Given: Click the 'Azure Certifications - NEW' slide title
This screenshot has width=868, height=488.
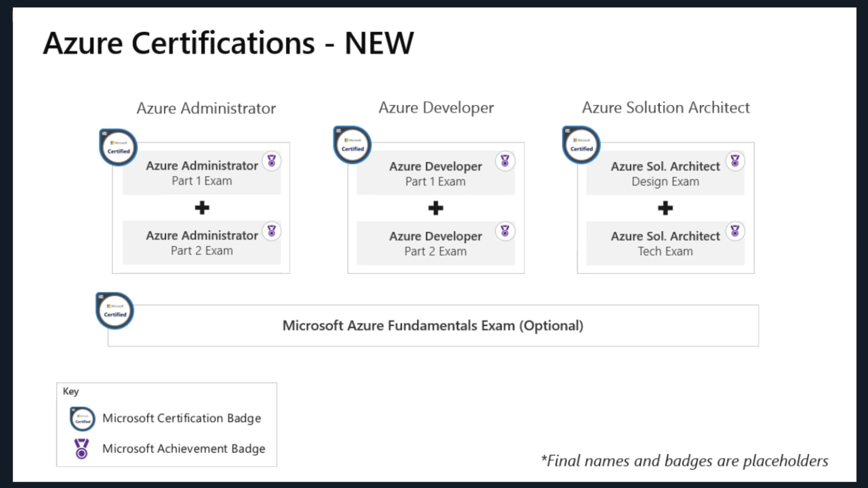Looking at the screenshot, I should click(x=229, y=43).
